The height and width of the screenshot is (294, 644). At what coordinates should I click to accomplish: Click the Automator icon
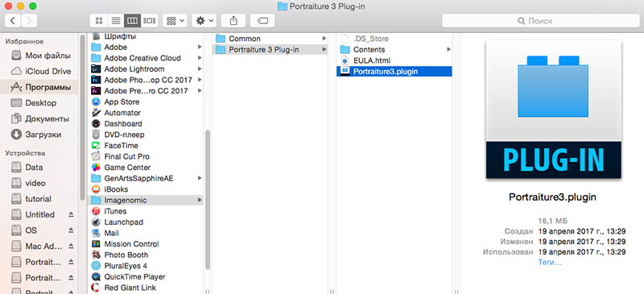click(x=96, y=113)
